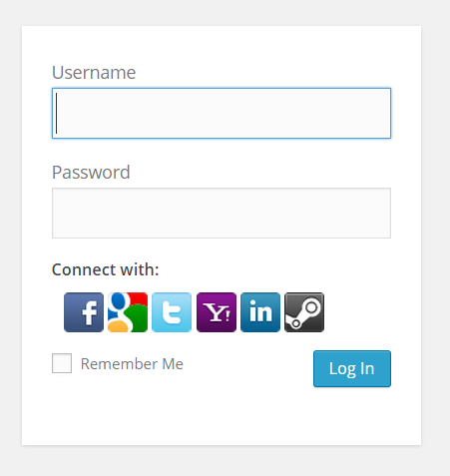The image size is (450, 476).
Task: Connect with the Facebook icon
Action: coord(84,312)
